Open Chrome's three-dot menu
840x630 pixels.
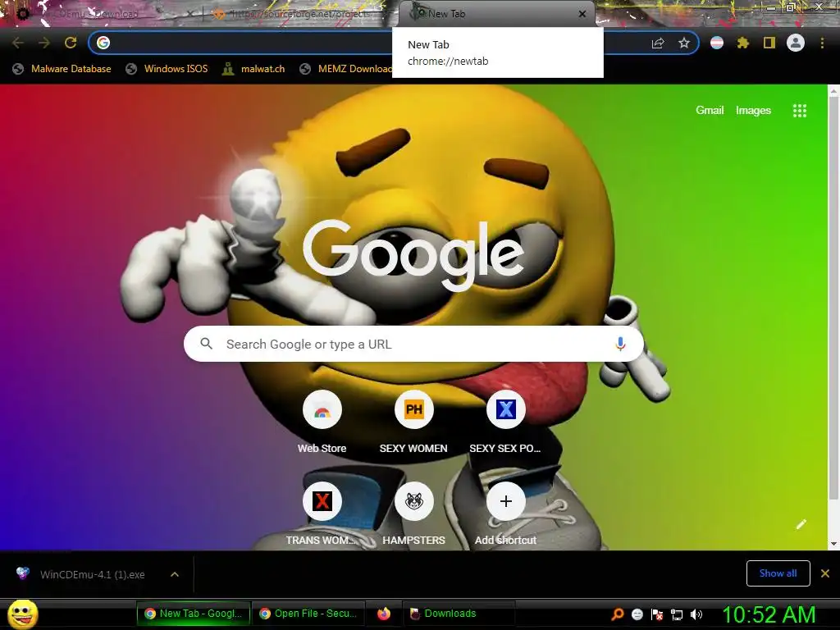822,43
